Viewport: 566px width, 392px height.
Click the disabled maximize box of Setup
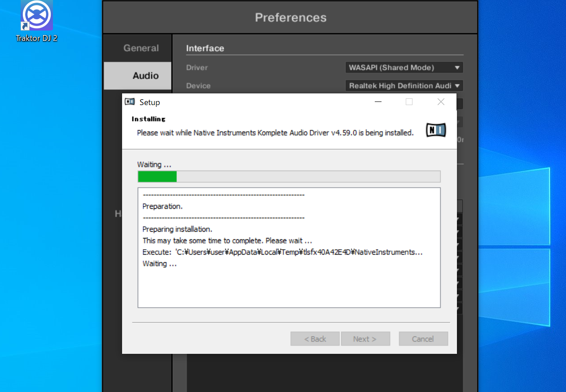[409, 102]
